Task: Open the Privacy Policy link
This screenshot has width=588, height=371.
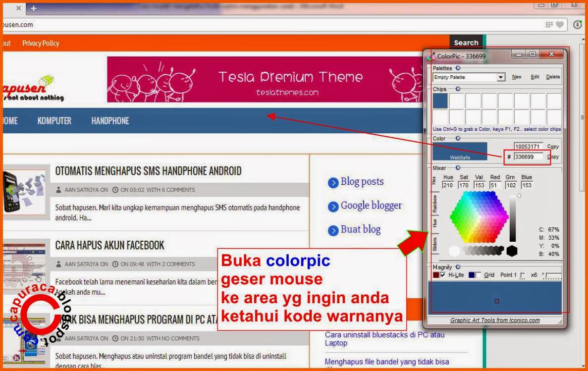Action: [41, 43]
